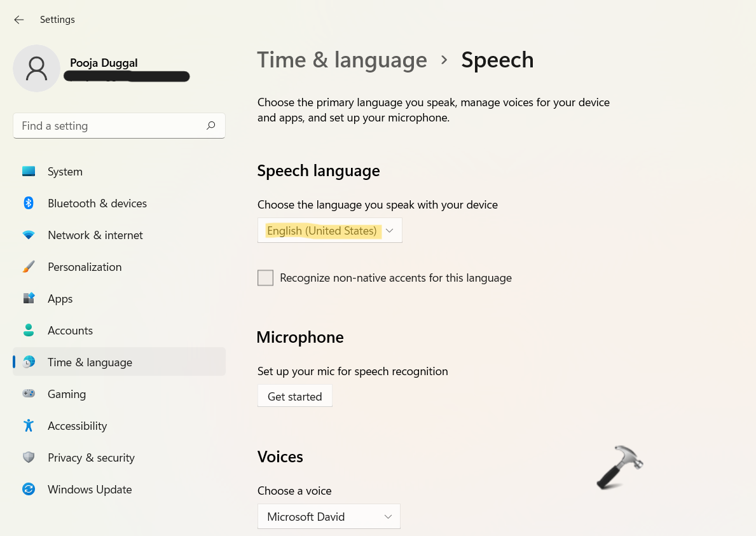Select Time & language in sidebar
This screenshot has height=536, width=756.
[119, 362]
